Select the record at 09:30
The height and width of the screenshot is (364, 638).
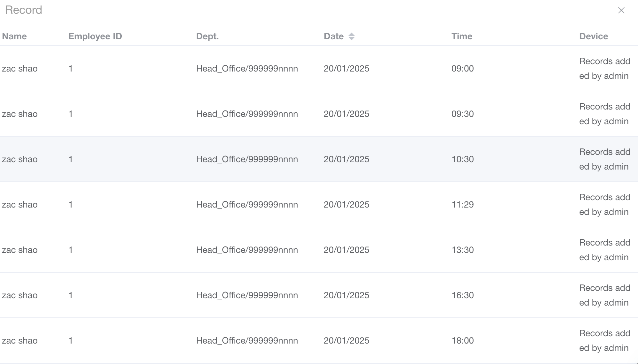coord(462,114)
